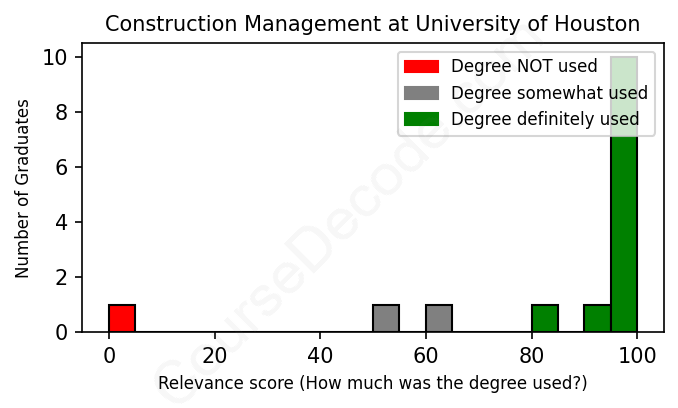Select the "Degree NOT used" legend label
This screenshot has height=408, width=678.
pyautogui.click(x=524, y=67)
